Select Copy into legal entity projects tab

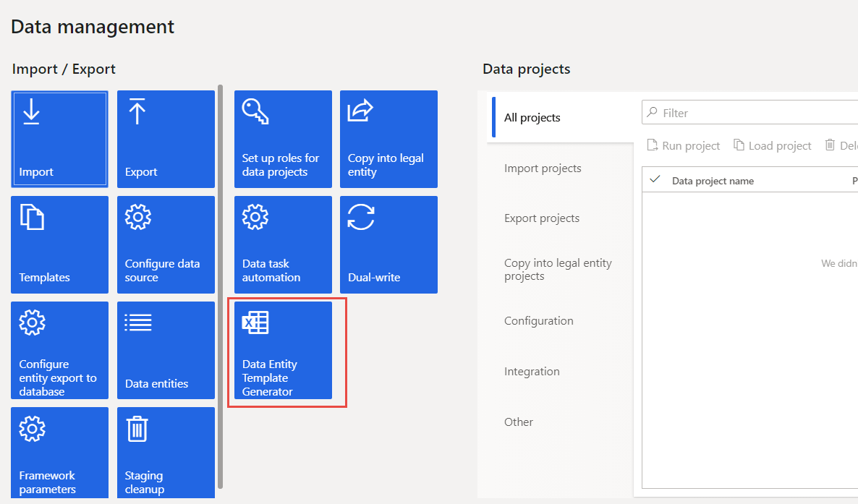point(558,269)
